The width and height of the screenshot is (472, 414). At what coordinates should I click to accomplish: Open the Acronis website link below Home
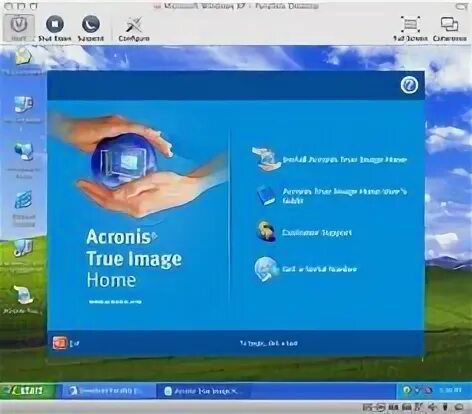pyautogui.click(x=115, y=302)
